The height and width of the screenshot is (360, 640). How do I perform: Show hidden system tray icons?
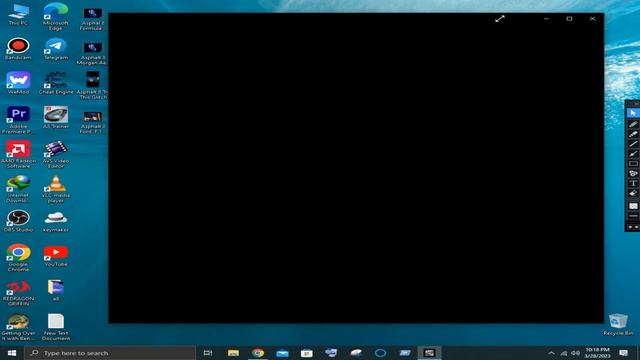(551, 353)
